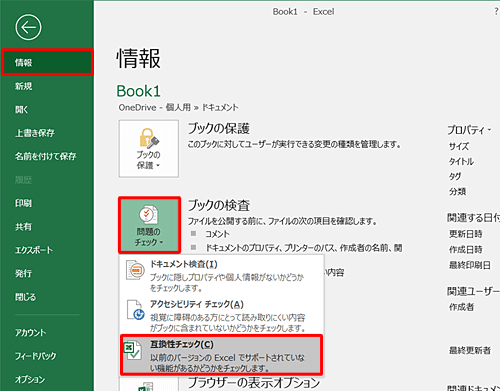This screenshot has height=391, width=500.
Task: Click the ドキュメント folder in the path
Action: (x=220, y=107)
